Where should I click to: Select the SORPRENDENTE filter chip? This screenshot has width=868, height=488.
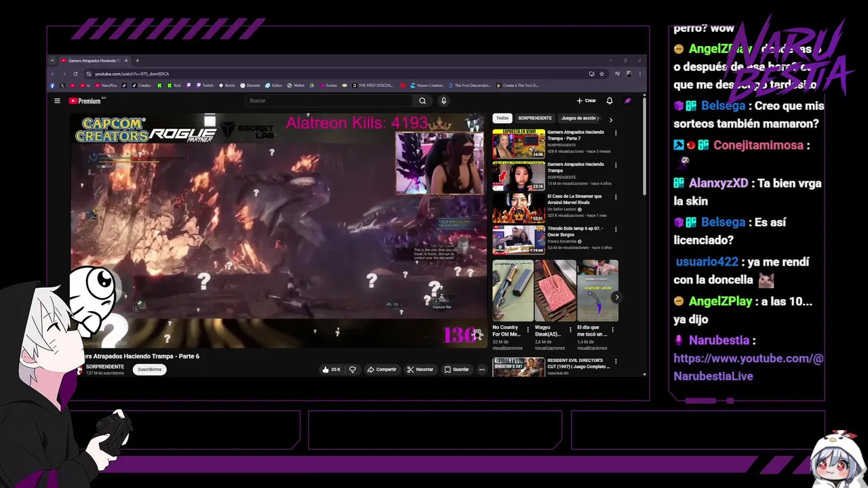(535, 118)
